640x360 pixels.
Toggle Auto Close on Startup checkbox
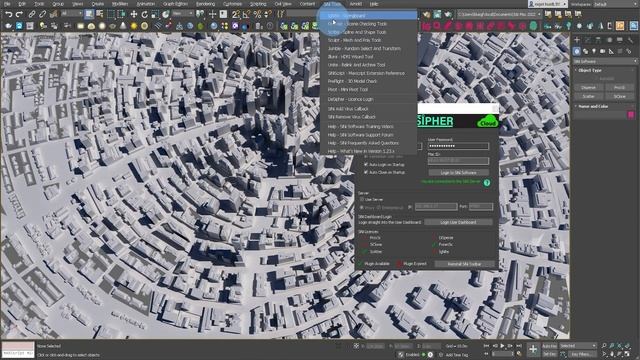pos(366,172)
